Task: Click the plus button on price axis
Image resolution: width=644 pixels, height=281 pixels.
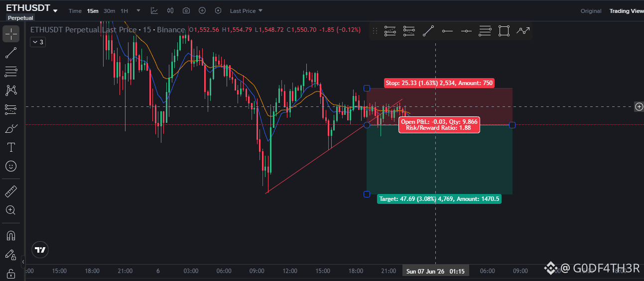Action: [x=639, y=106]
